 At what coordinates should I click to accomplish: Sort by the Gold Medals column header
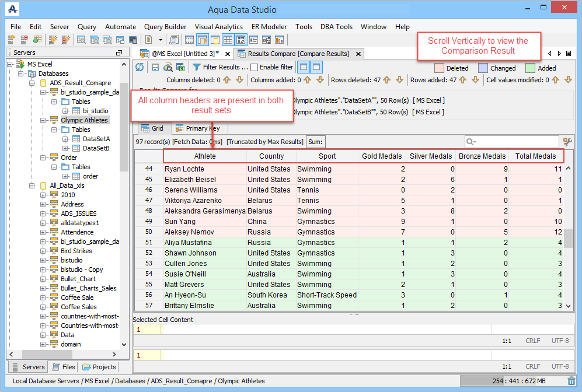pyautogui.click(x=382, y=156)
